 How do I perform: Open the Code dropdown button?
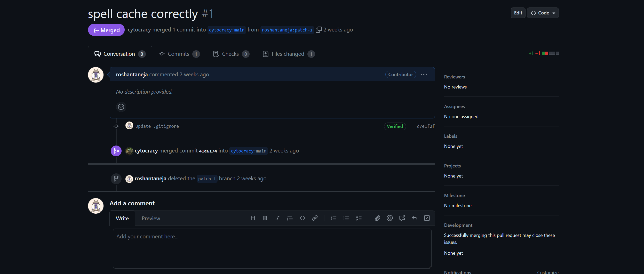coord(543,13)
